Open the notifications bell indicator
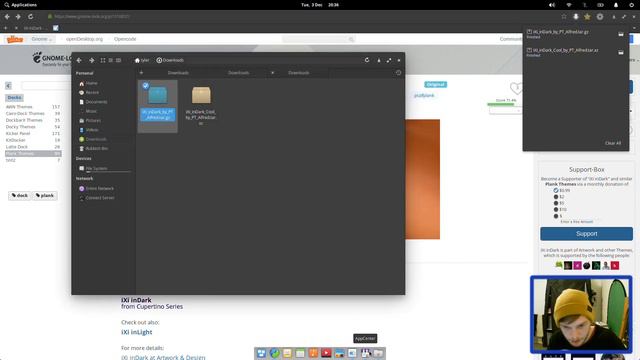The image size is (640, 360). (x=616, y=5)
